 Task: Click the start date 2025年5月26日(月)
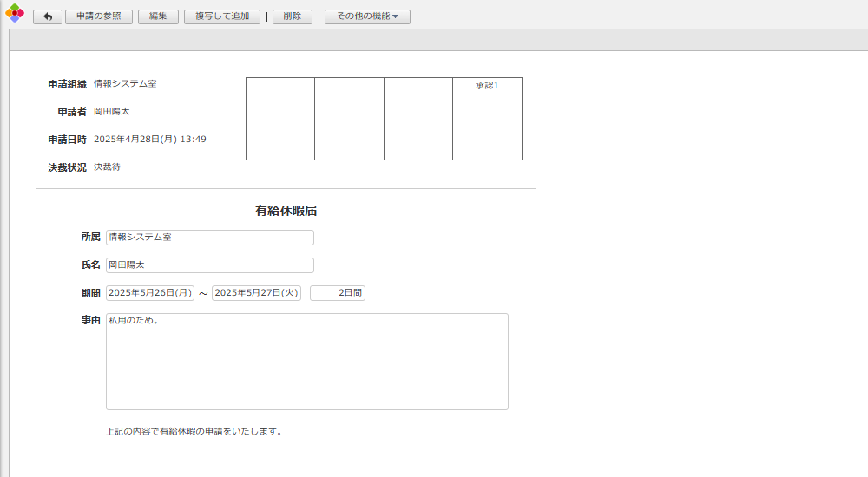150,293
